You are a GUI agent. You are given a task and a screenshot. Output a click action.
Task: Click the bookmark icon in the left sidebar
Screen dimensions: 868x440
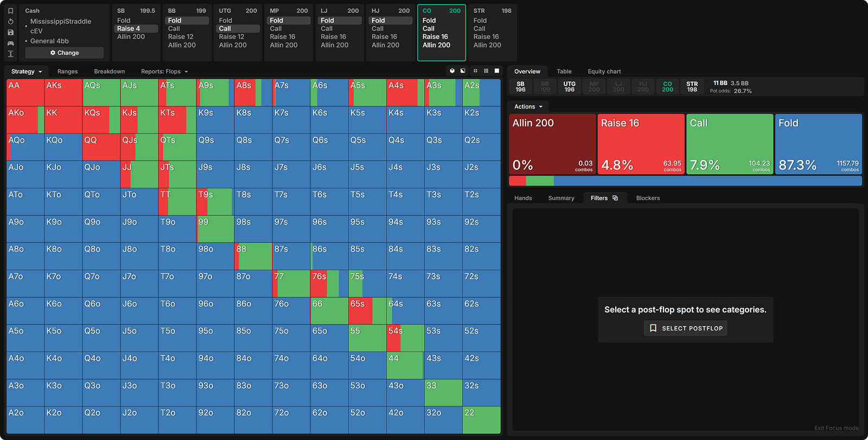coord(10,11)
